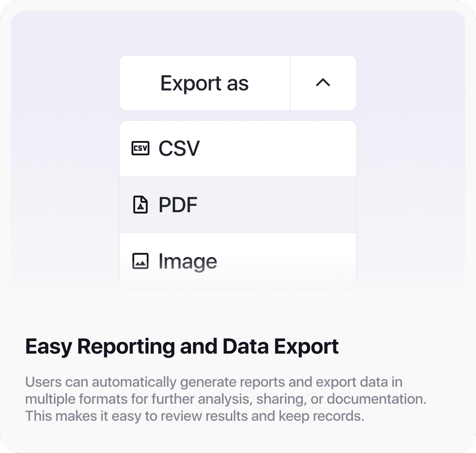Click the Easy Reporting and Data Export heading
476x453 pixels.
pos(182,346)
